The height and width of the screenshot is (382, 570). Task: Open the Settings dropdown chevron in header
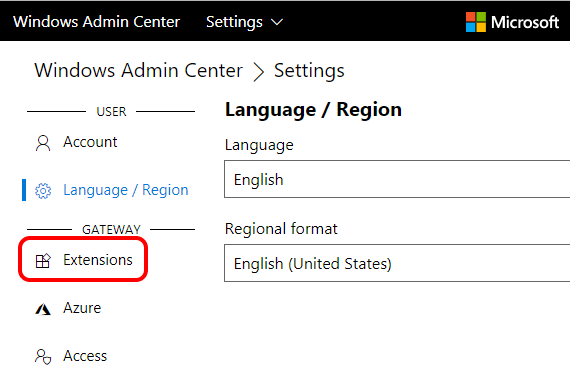[277, 22]
